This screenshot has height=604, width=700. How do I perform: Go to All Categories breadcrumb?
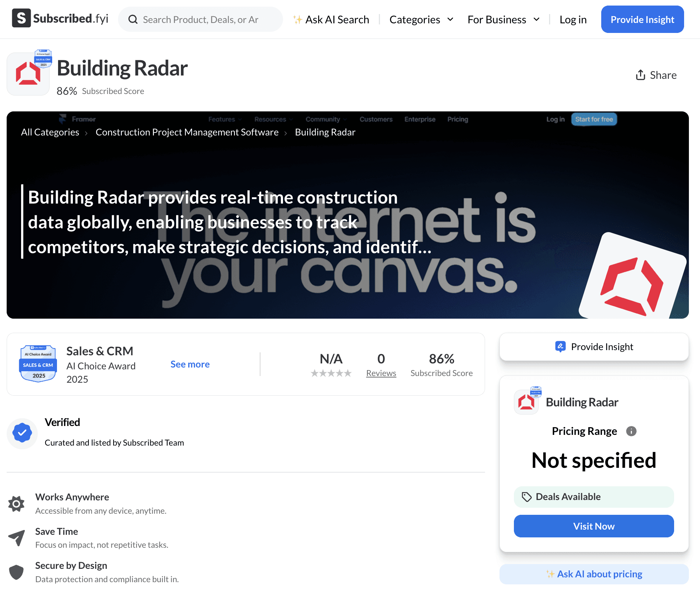[50, 132]
